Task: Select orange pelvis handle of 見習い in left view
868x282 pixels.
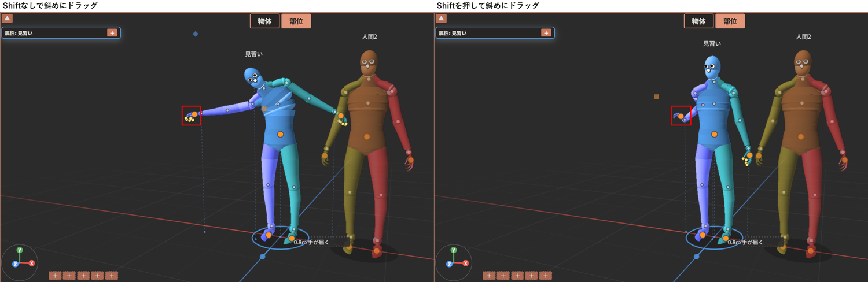Action: 280,134
